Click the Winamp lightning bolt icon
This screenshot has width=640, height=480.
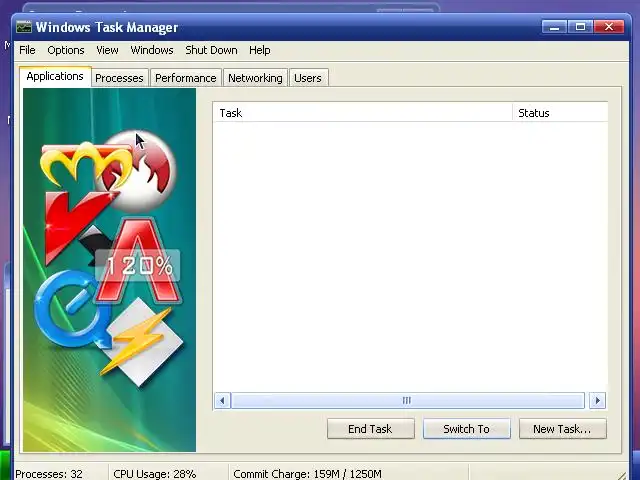(141, 342)
